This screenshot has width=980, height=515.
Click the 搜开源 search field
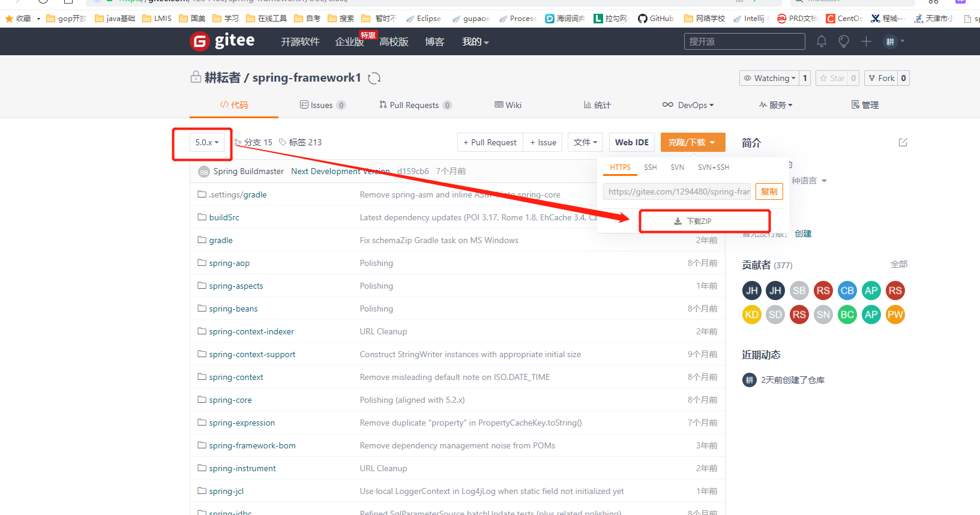(x=745, y=41)
